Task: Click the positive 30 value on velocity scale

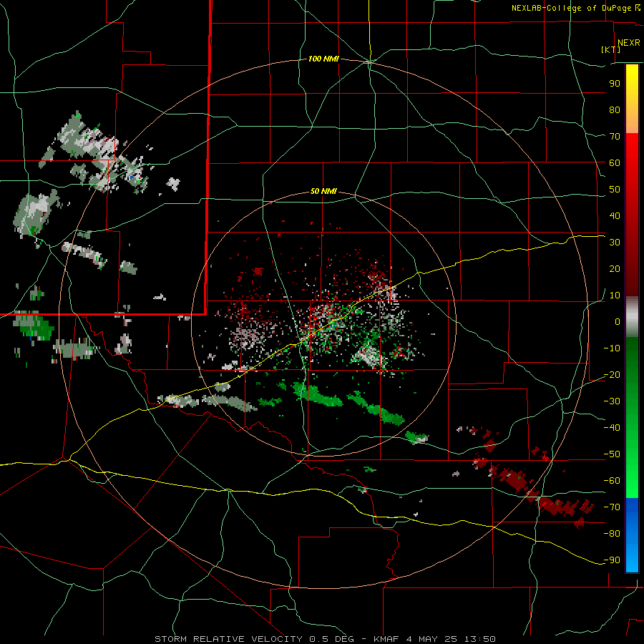Action: (615, 243)
